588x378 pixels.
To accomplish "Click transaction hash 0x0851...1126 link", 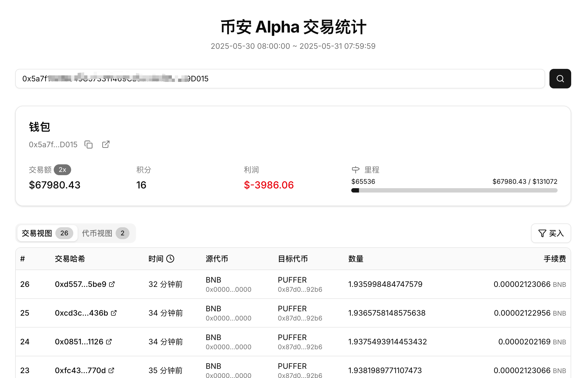I will click(79, 342).
